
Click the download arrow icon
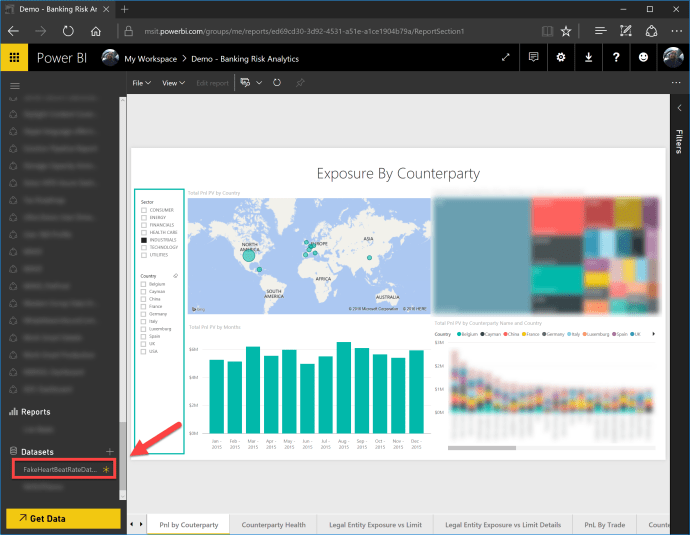pos(588,57)
